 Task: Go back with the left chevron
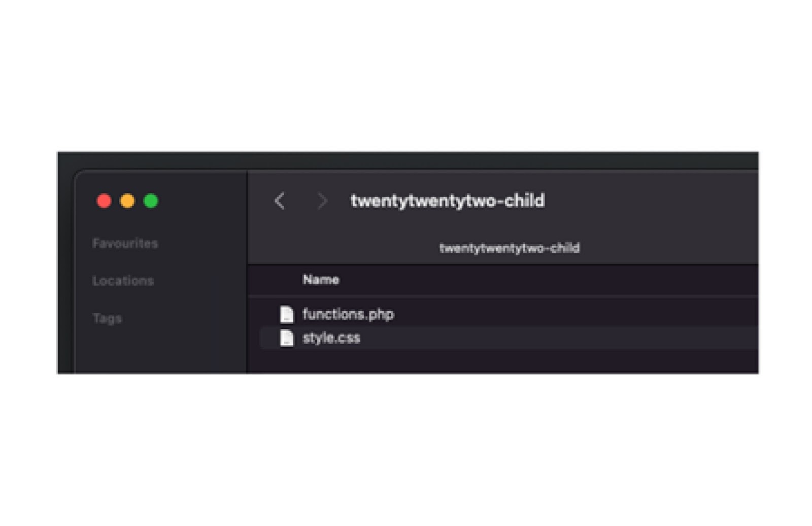(280, 201)
